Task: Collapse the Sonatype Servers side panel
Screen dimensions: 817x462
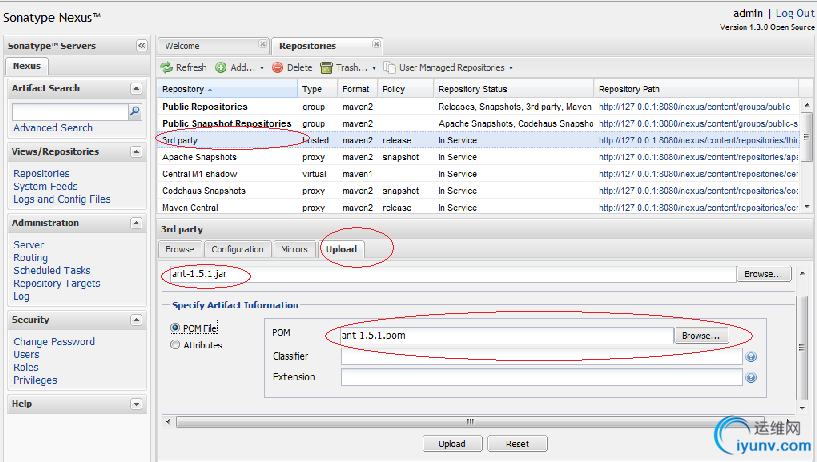Action: (142, 45)
